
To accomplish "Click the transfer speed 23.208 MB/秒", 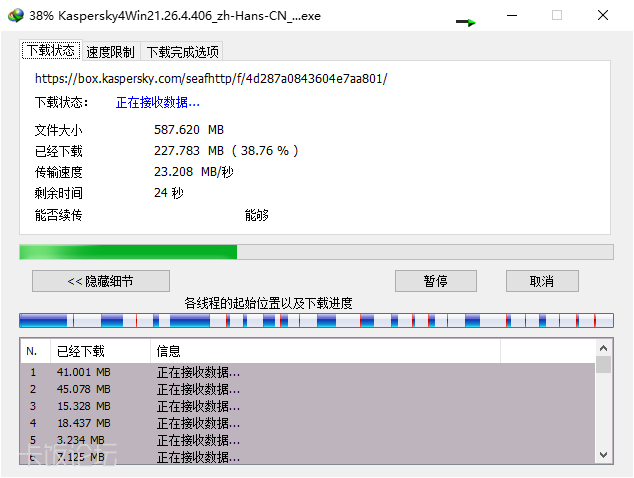I will click(194, 172).
